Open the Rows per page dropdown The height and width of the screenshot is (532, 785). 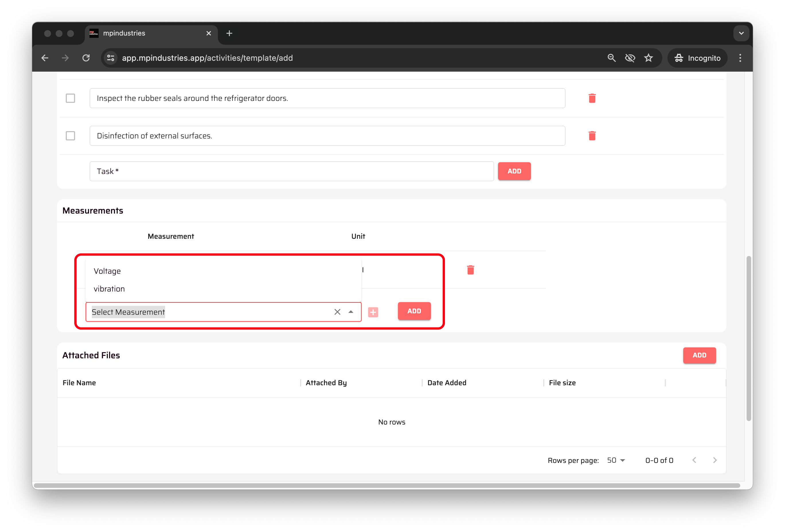pos(616,460)
